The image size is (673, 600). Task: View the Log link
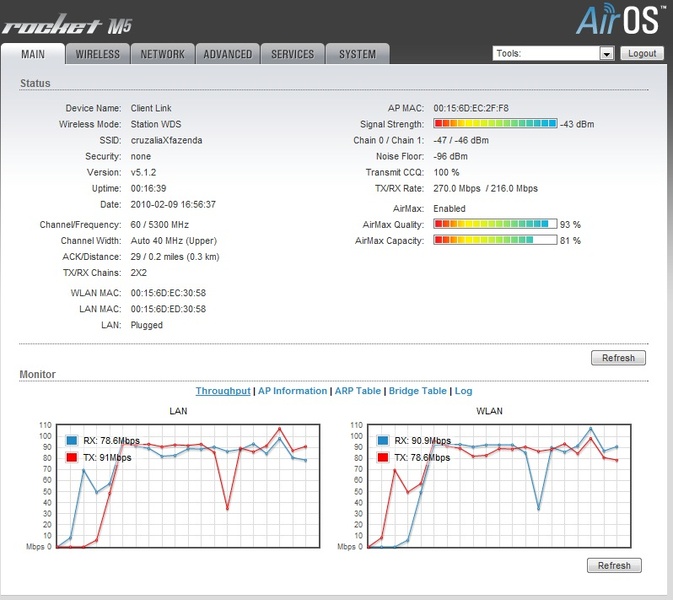click(x=464, y=391)
